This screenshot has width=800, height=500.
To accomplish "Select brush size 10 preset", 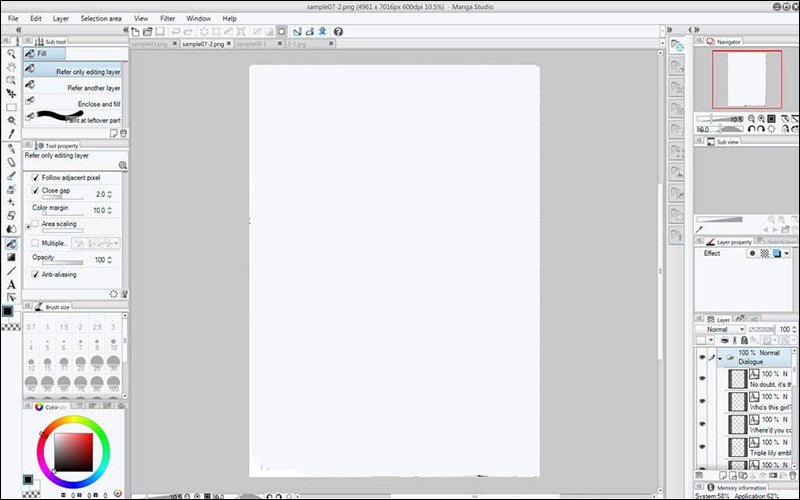I will point(113,344).
